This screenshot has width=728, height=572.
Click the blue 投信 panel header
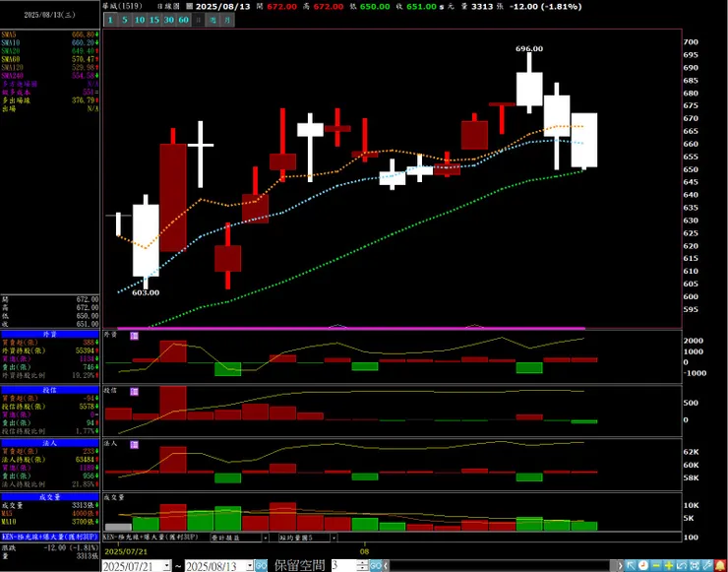pyautogui.click(x=49, y=390)
